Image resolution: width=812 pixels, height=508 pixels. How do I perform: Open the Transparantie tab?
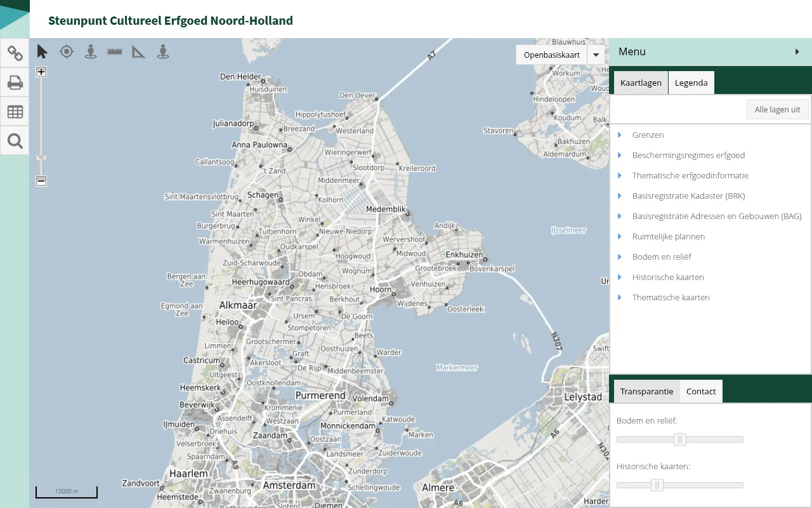[x=646, y=391]
